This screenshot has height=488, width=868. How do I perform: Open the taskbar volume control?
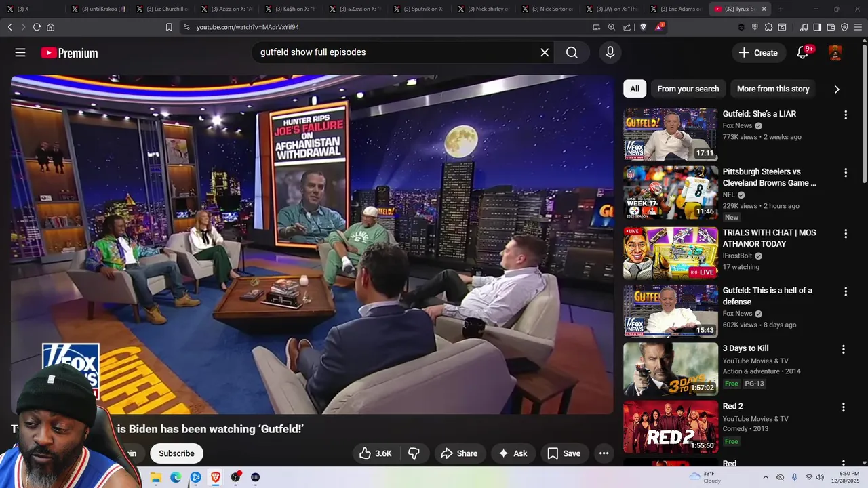[x=820, y=477]
